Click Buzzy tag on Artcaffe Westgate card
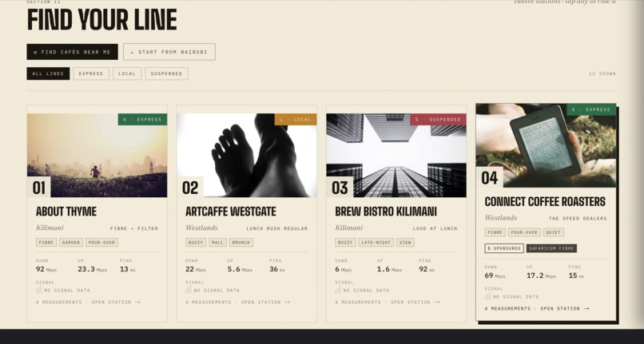Image resolution: width=644 pixels, height=344 pixels. pos(196,242)
